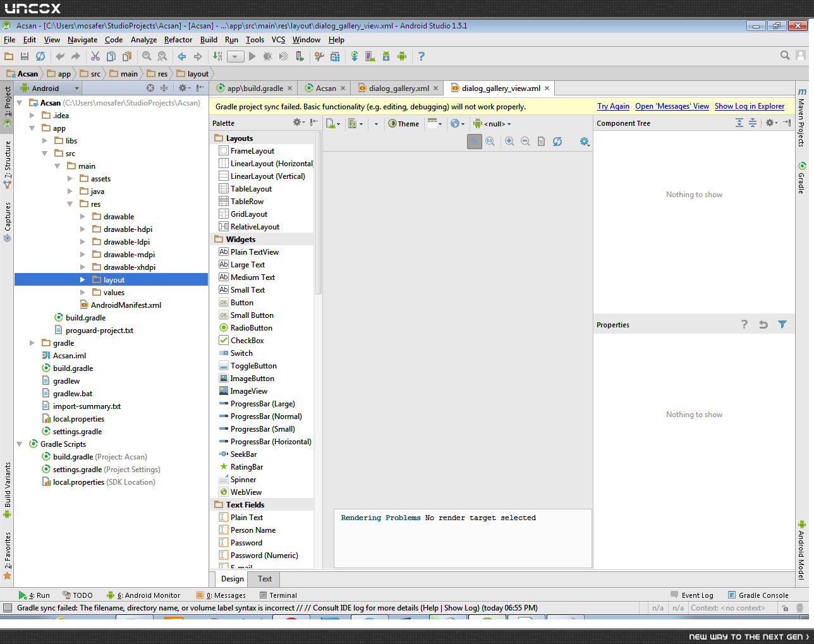Click the Cut scissors icon
Viewport: 814px width, 644px height.
[95, 56]
